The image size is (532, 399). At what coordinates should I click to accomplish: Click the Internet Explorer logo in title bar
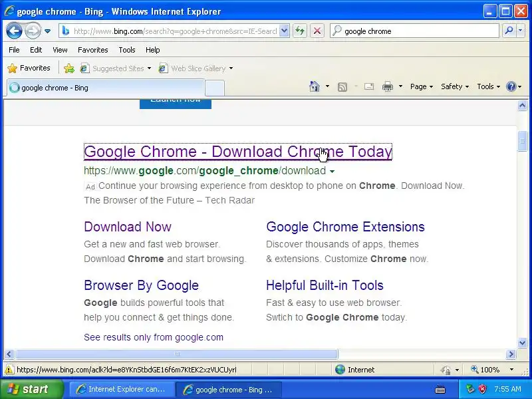click(x=9, y=11)
